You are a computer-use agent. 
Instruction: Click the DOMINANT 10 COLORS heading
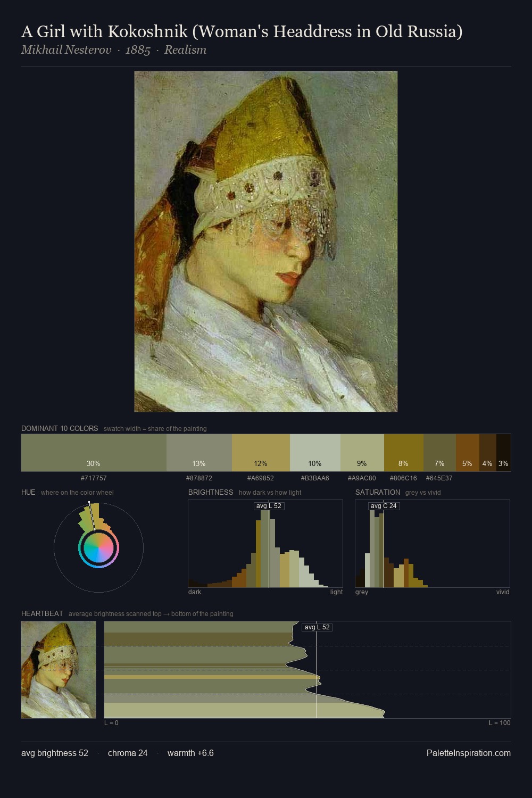click(60, 428)
